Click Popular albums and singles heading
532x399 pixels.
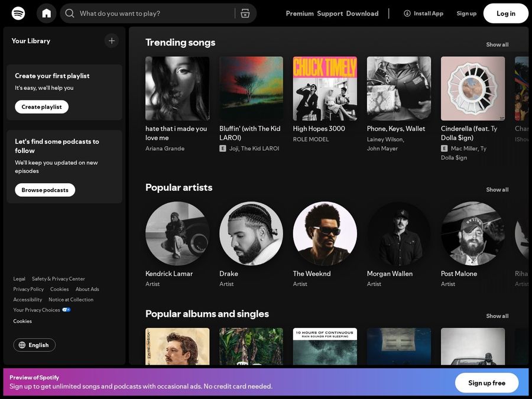tap(207, 314)
